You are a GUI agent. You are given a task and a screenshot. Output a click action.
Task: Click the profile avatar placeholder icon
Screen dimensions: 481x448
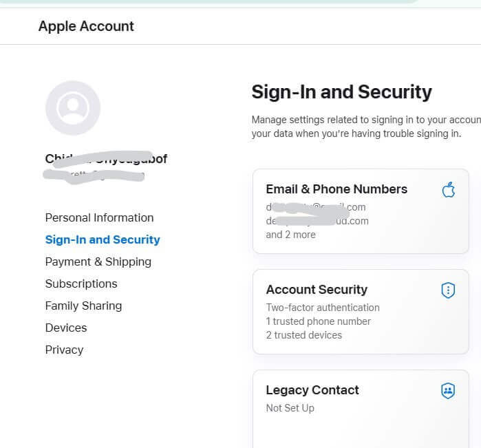(x=73, y=108)
